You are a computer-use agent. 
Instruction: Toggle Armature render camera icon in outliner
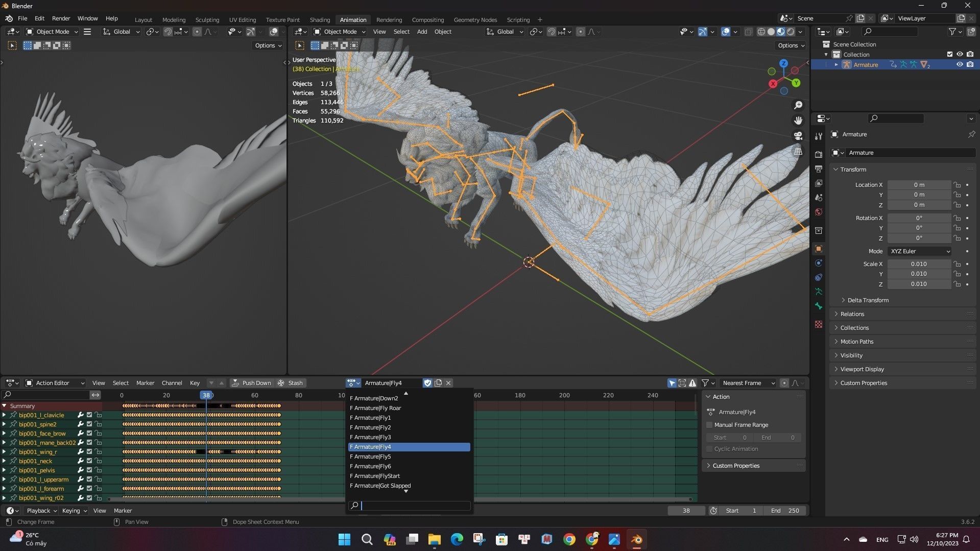(x=970, y=64)
